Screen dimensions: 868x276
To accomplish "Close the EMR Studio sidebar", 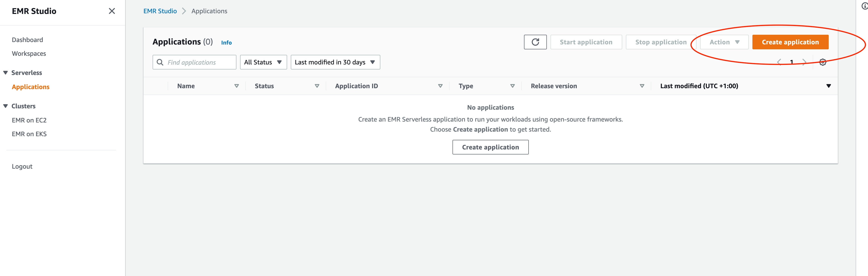I will click(x=112, y=11).
